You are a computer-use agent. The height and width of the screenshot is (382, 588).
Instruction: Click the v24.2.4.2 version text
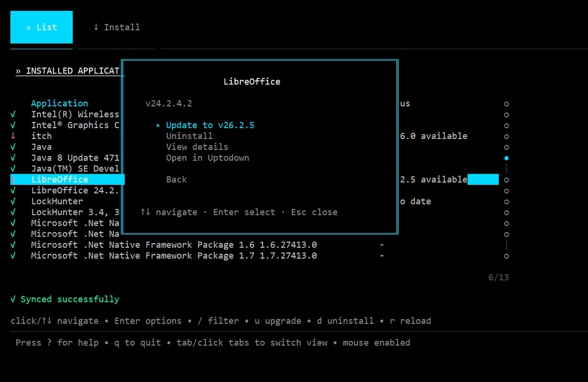169,104
